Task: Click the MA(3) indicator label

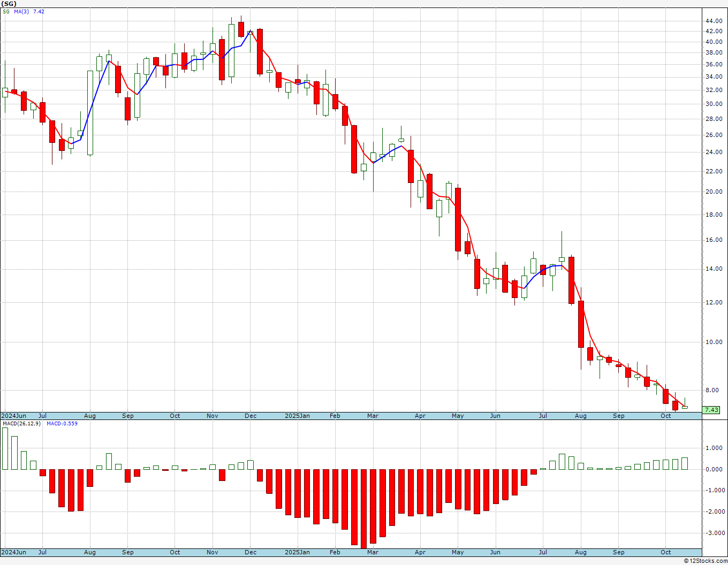Action: pos(21,11)
